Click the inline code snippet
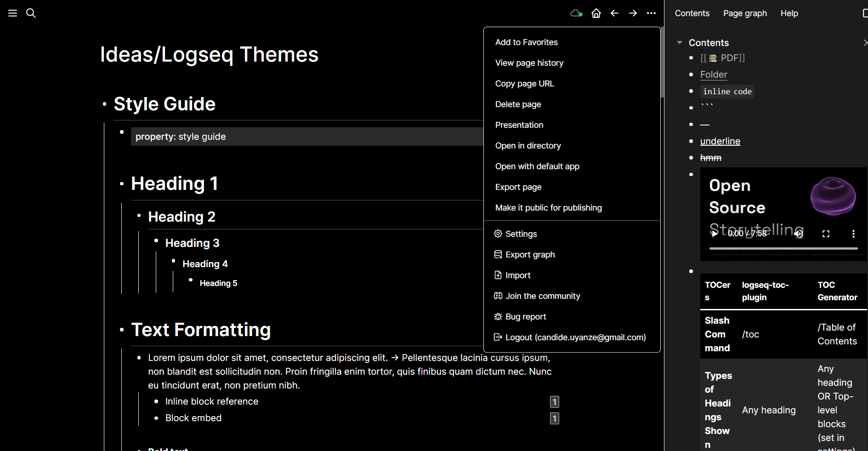This screenshot has height=451, width=868. [727, 91]
